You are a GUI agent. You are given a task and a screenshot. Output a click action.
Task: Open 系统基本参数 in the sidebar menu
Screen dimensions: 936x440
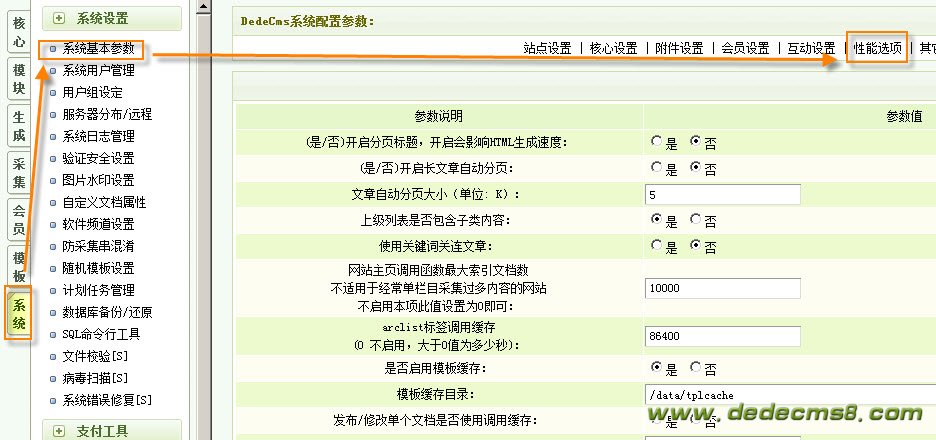point(97,48)
